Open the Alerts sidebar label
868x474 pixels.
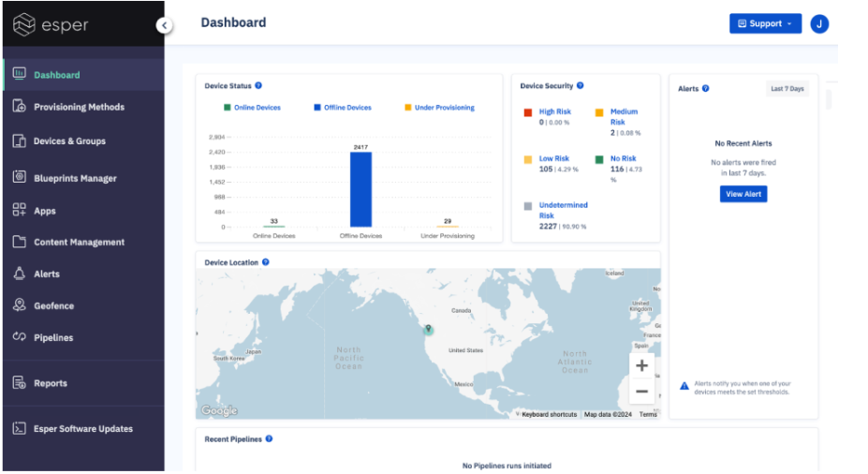tap(47, 274)
